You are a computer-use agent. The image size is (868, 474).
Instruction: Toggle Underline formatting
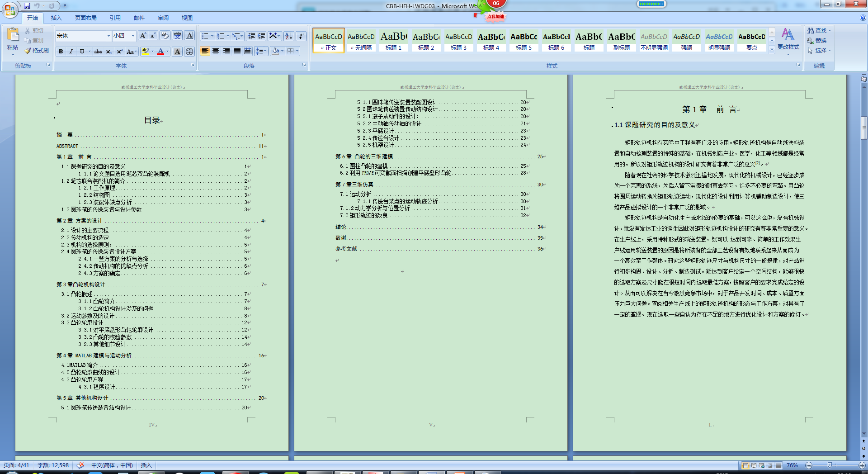pyautogui.click(x=82, y=52)
